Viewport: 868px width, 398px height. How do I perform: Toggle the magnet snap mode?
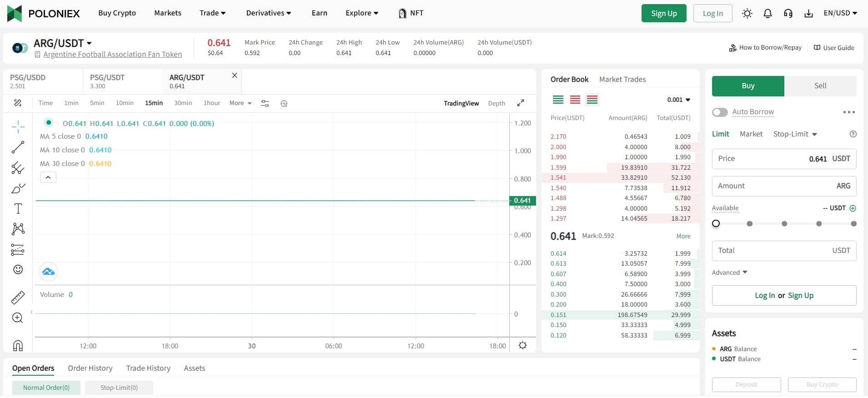coord(18,346)
